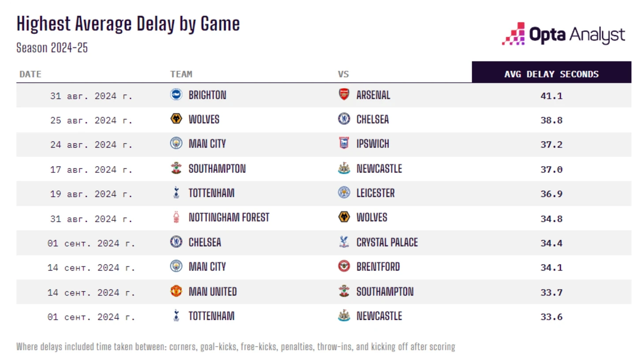This screenshot has width=644, height=362.
Task: Click the TEAM column header
Action: (181, 74)
